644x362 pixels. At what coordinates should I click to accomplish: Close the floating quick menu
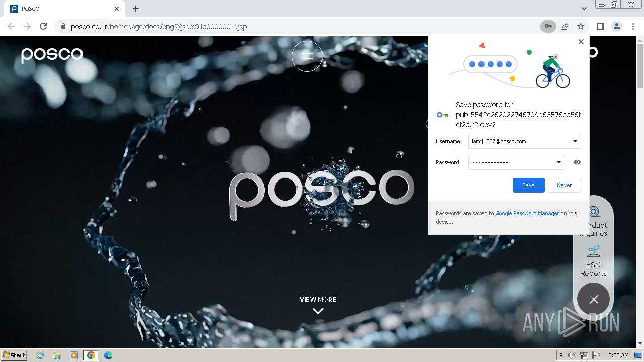pos(594,300)
